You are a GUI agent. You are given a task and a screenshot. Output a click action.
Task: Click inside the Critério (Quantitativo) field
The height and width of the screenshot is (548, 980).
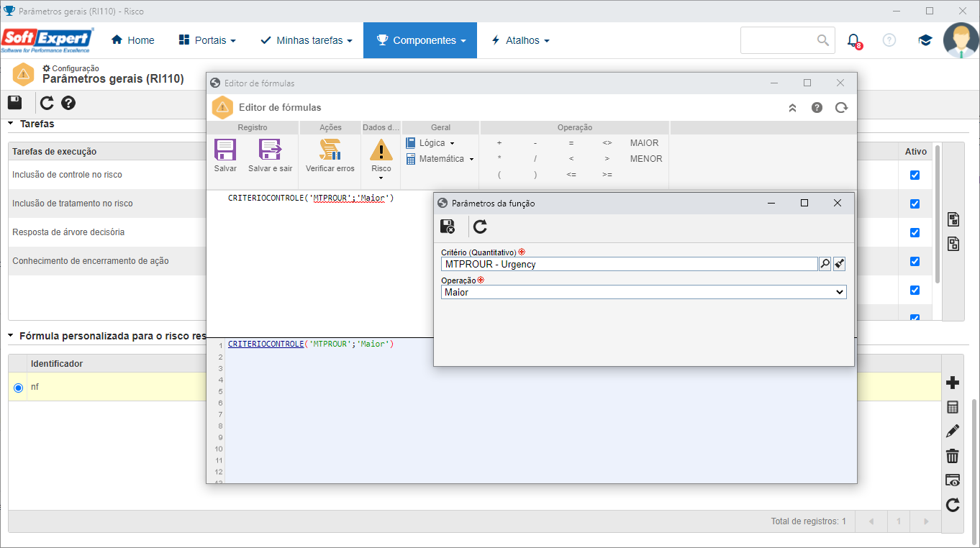(629, 264)
